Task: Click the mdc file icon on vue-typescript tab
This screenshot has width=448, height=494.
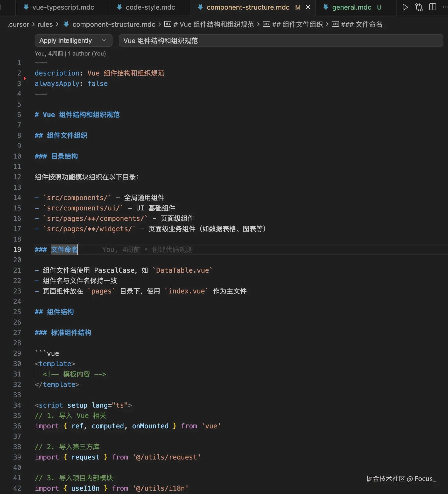Action: point(26,7)
